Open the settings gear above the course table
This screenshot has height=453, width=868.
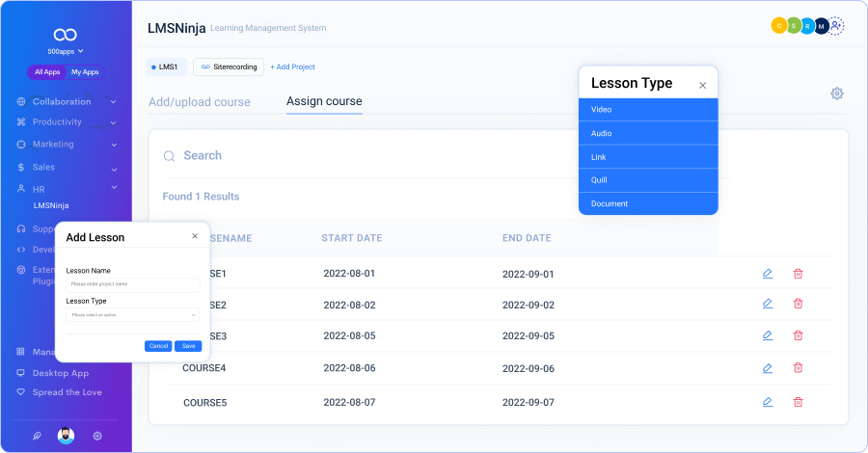(x=837, y=93)
